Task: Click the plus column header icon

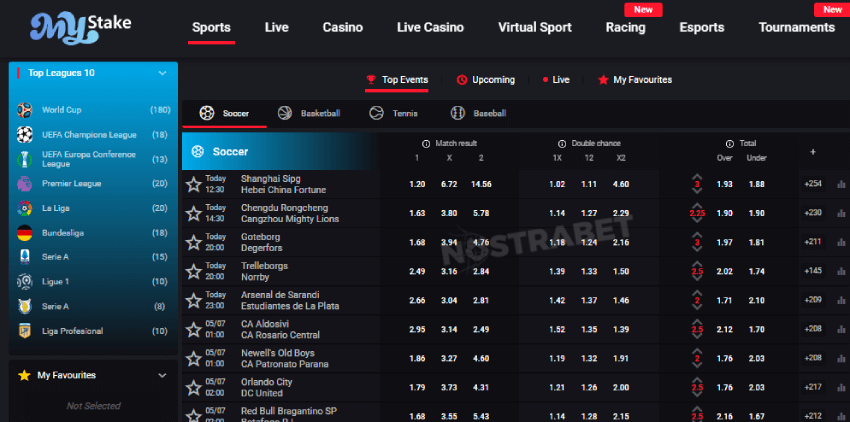Action: pyautogui.click(x=813, y=152)
